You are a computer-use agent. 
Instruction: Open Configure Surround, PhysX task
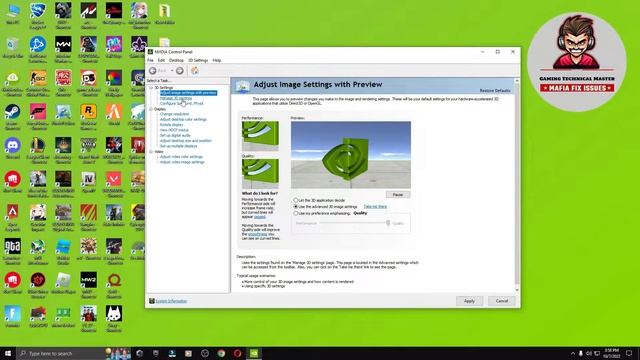[182, 103]
